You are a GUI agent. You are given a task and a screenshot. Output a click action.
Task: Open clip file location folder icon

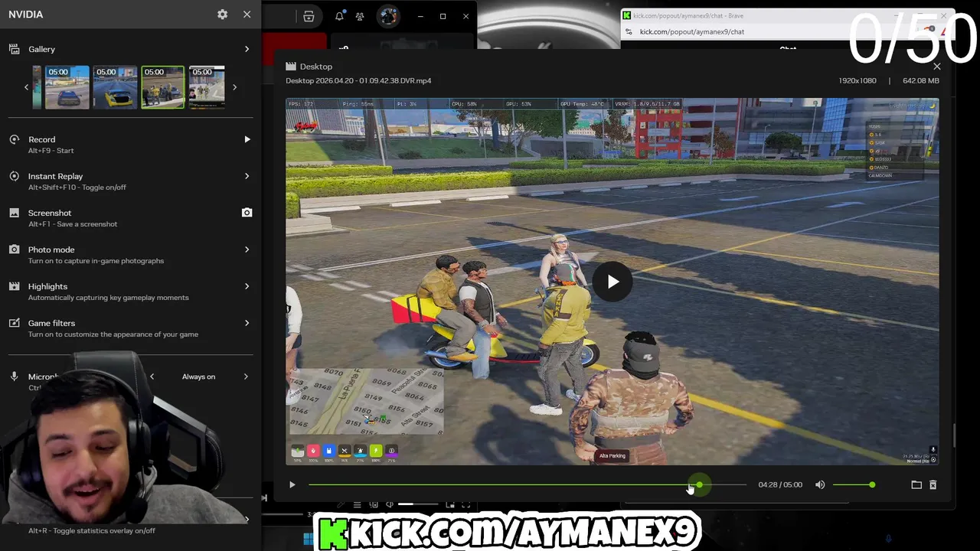tap(916, 484)
